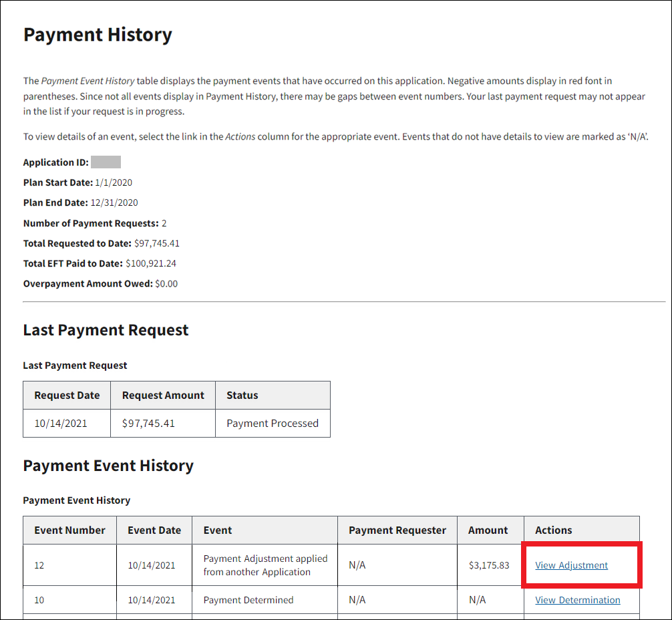Open the View Adjustment link

tap(571, 565)
